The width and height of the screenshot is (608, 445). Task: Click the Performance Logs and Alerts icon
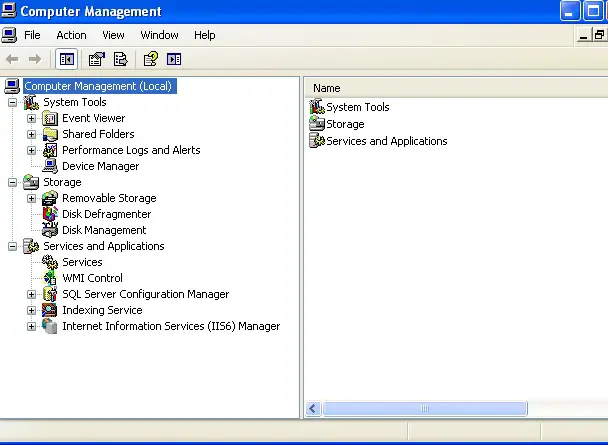(50, 150)
